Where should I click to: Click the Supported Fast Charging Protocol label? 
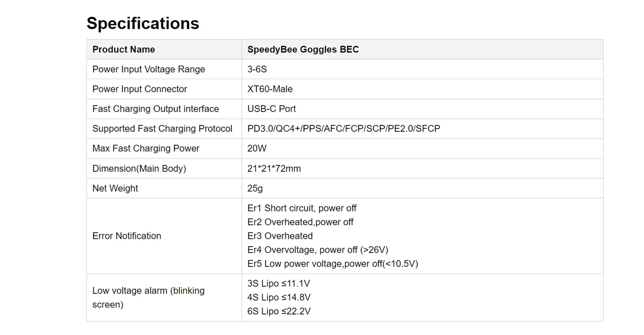[162, 129]
